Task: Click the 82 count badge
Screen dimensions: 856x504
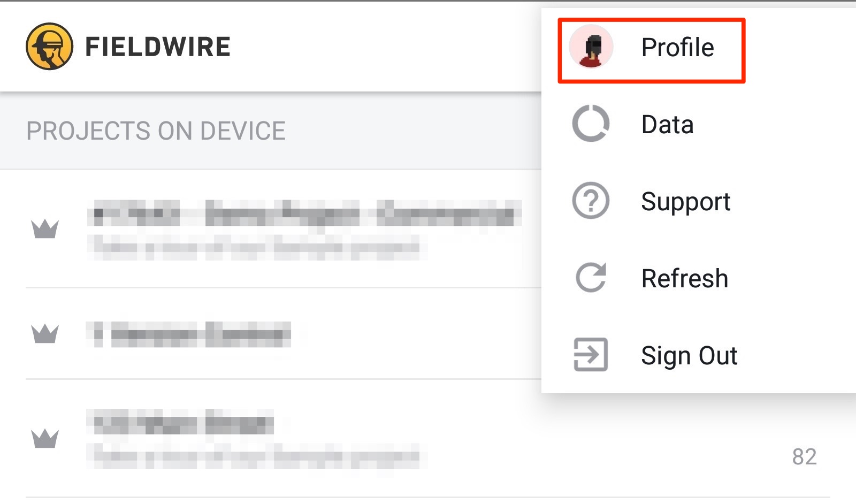Action: point(806,454)
